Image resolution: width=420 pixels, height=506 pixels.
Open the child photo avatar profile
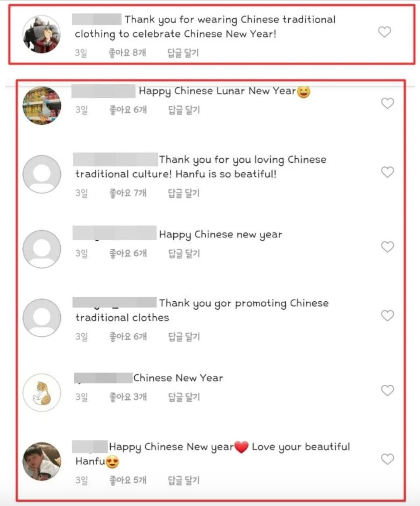(x=42, y=461)
